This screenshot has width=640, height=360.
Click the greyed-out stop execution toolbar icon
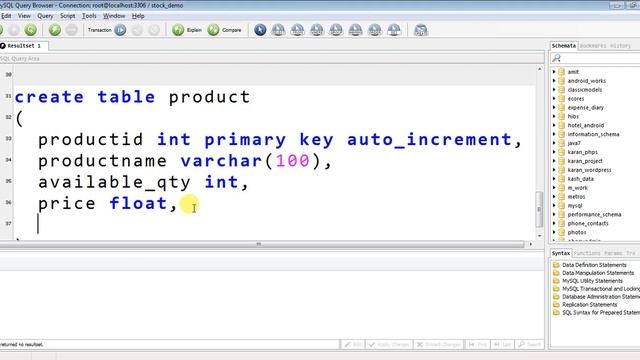[x=71, y=30]
